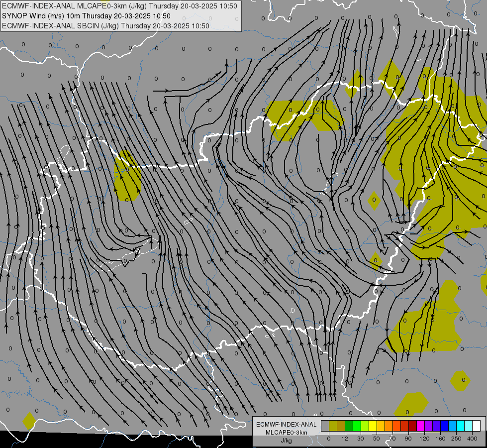Select the pure blue legend swatch
This screenshot has width=487, height=448.
[444, 426]
